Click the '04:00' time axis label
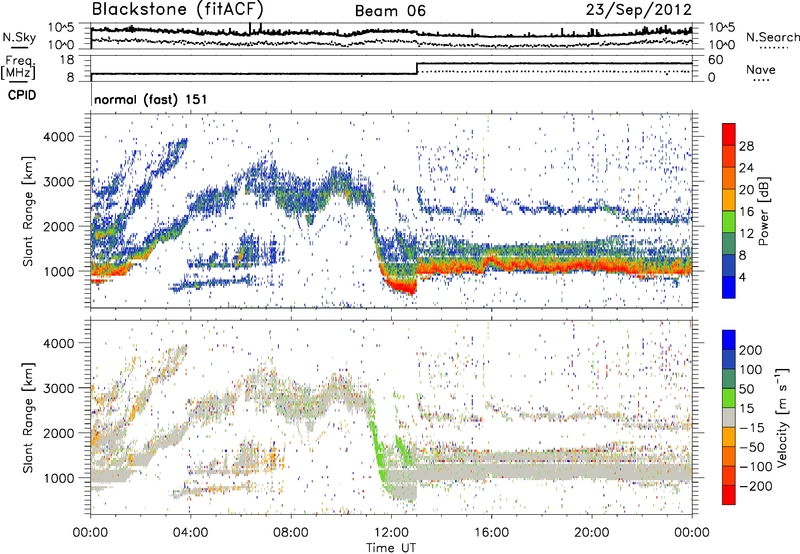 click(x=190, y=533)
